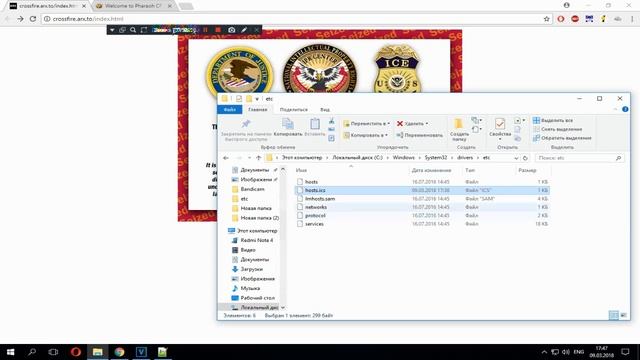The image size is (640, 360).
Task: Open etc folder in navigation pane
Action: pyautogui.click(x=244, y=199)
